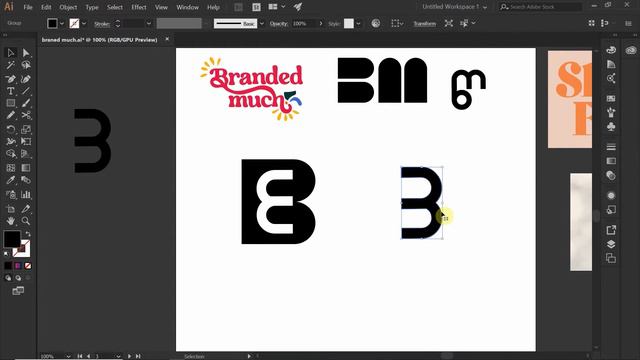Select the Scale tool
This screenshot has width=640, height=360.
pos(26,129)
